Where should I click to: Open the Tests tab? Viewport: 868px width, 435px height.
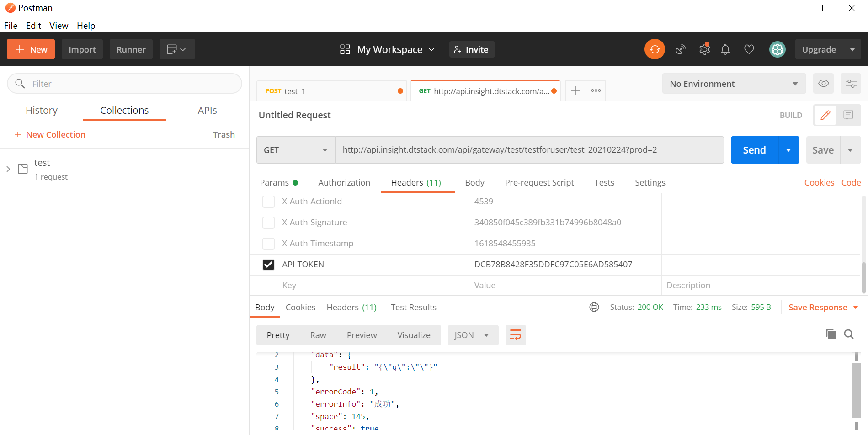[x=604, y=182]
